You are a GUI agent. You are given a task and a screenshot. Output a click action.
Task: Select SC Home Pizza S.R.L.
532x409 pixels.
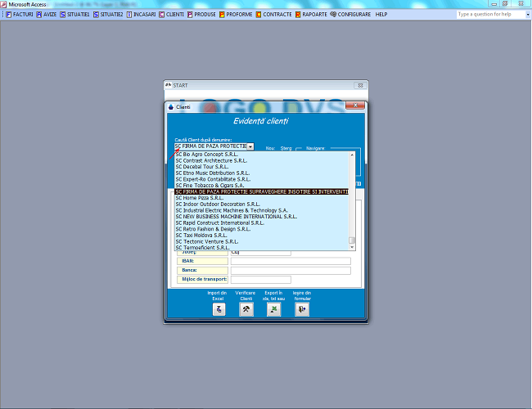pyautogui.click(x=262, y=198)
